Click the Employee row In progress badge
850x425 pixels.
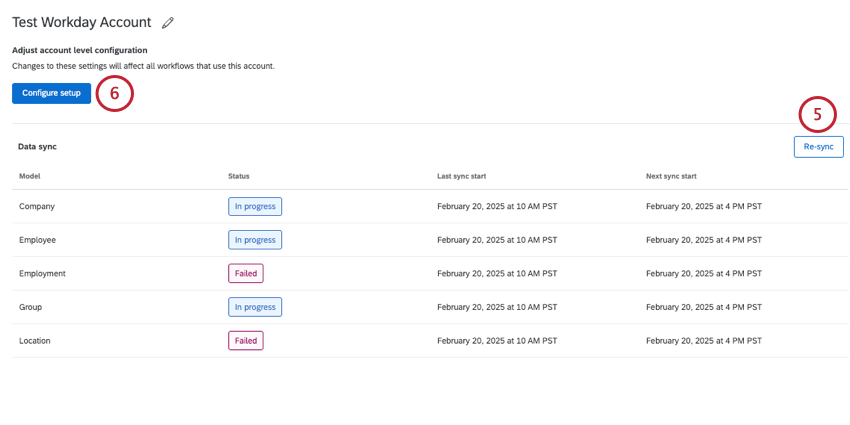click(255, 240)
